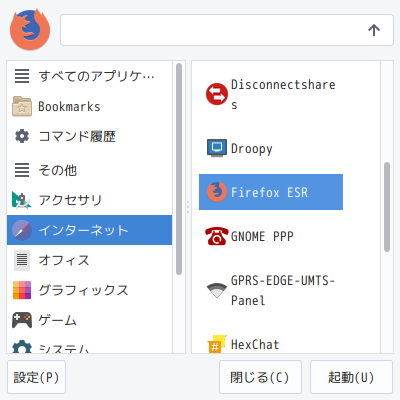This screenshot has height=400, width=400.
Task: Click the その他 list icon
Action: tap(22, 170)
